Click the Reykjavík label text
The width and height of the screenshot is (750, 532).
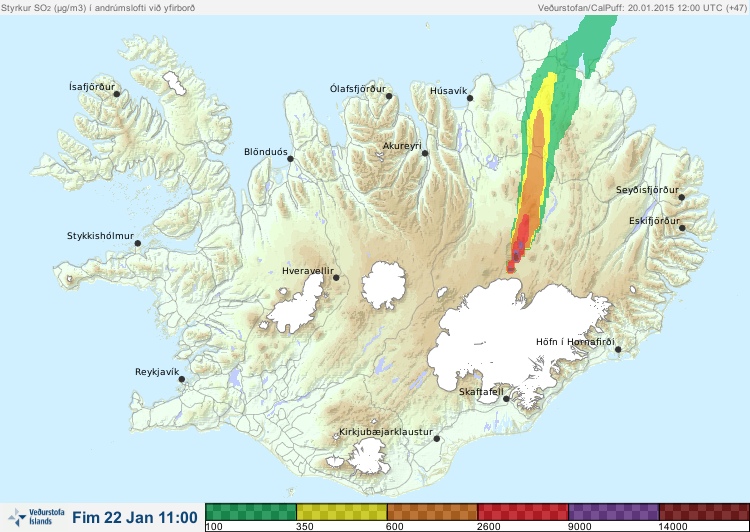[x=157, y=372]
